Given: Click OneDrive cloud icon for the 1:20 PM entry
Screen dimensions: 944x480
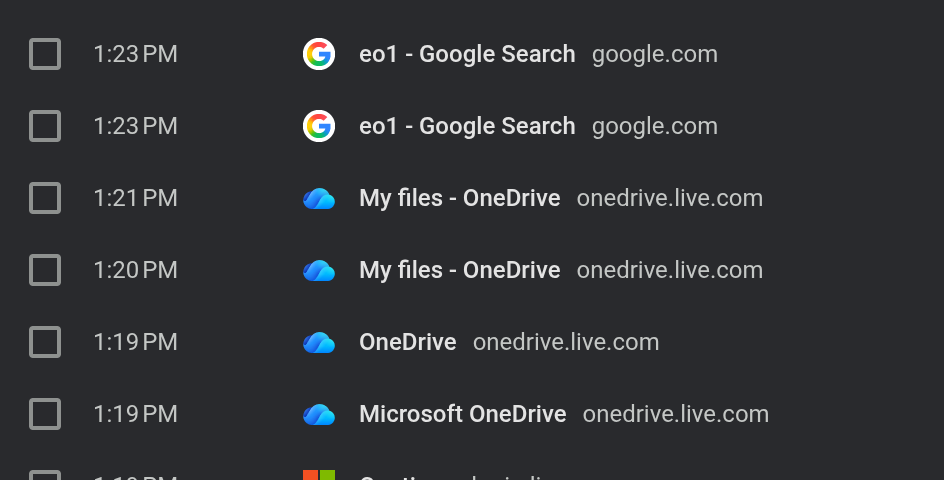Looking at the screenshot, I should click(x=319, y=270).
